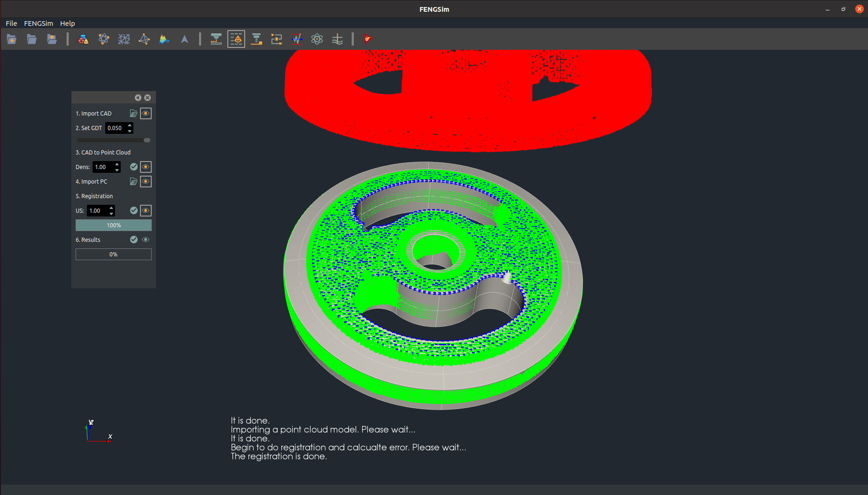Click the checkmark button next to Results

tap(134, 240)
